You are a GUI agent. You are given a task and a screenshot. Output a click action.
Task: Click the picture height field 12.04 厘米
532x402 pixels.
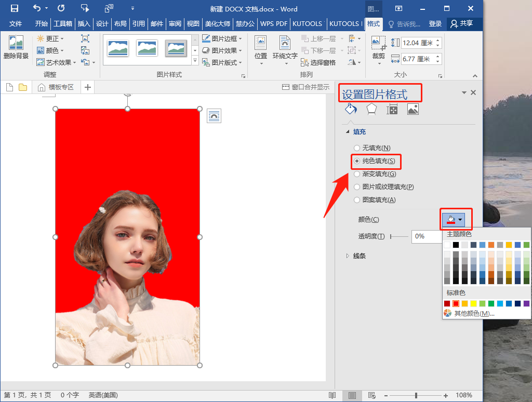[418, 43]
